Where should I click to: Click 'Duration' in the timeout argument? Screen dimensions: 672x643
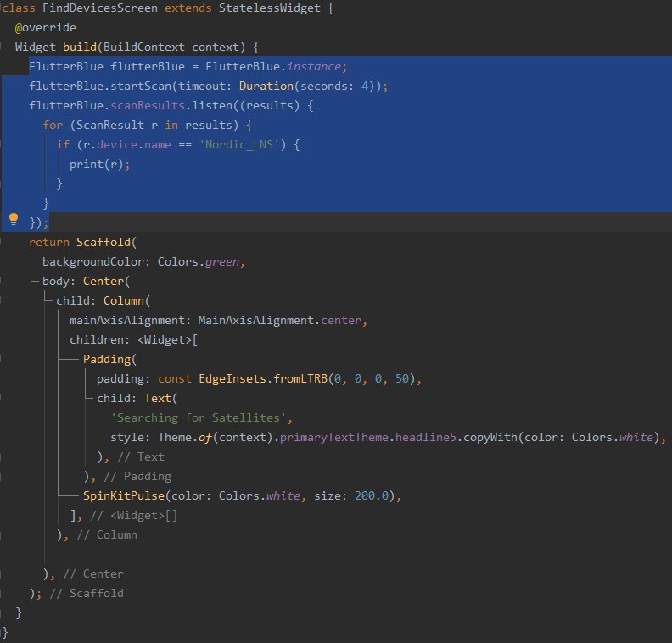[x=266, y=87]
